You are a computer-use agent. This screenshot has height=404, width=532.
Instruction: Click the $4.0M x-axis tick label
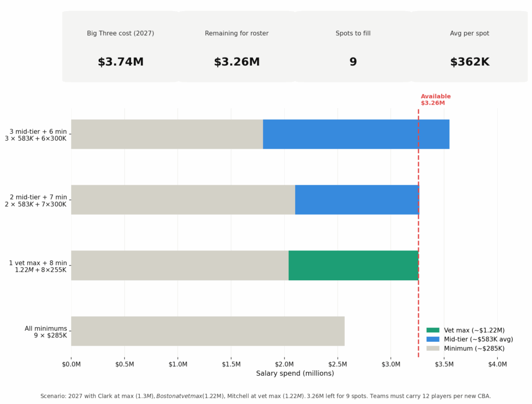point(497,365)
